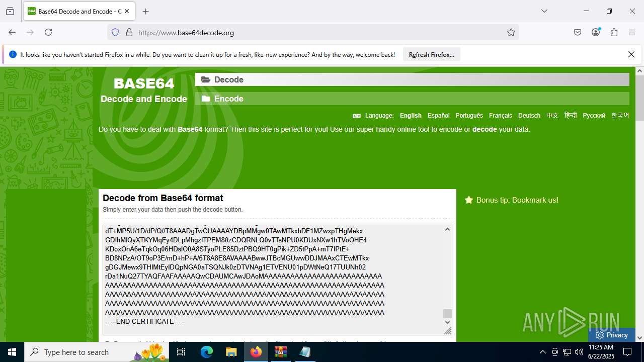Switch language to 한국어
The image size is (644, 362).
[620, 116]
